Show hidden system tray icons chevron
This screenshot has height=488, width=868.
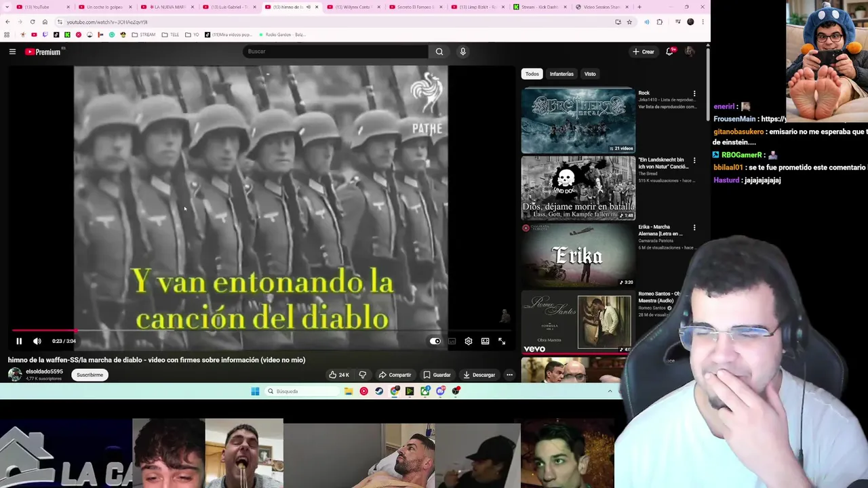(x=610, y=391)
